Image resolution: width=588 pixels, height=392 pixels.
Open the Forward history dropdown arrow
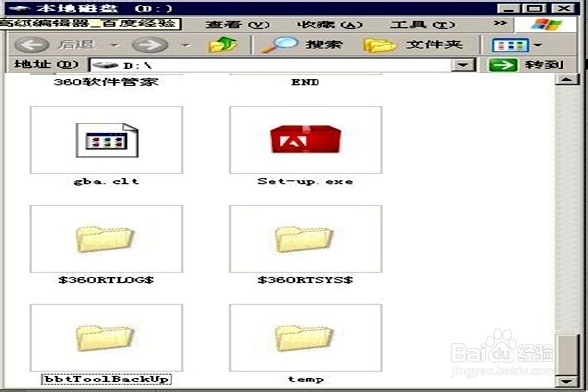pos(185,45)
